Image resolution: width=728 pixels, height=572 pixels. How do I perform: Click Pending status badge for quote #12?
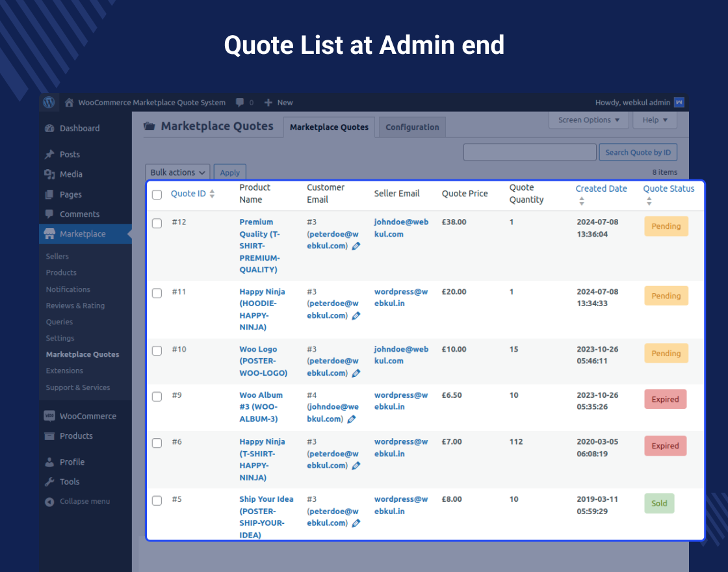tap(666, 226)
